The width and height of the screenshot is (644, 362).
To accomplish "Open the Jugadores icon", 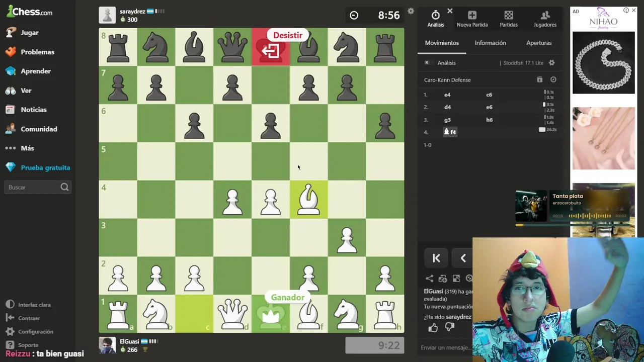I will click(545, 15).
